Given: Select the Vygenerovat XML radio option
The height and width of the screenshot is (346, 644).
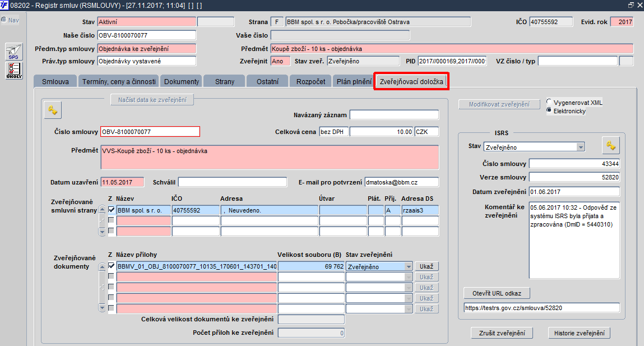Looking at the screenshot, I should coord(549,102).
